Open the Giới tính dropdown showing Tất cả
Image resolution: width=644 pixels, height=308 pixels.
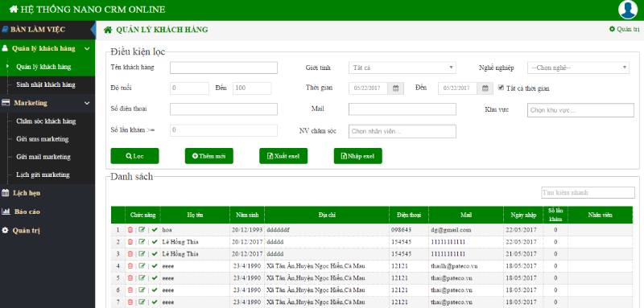tap(402, 68)
